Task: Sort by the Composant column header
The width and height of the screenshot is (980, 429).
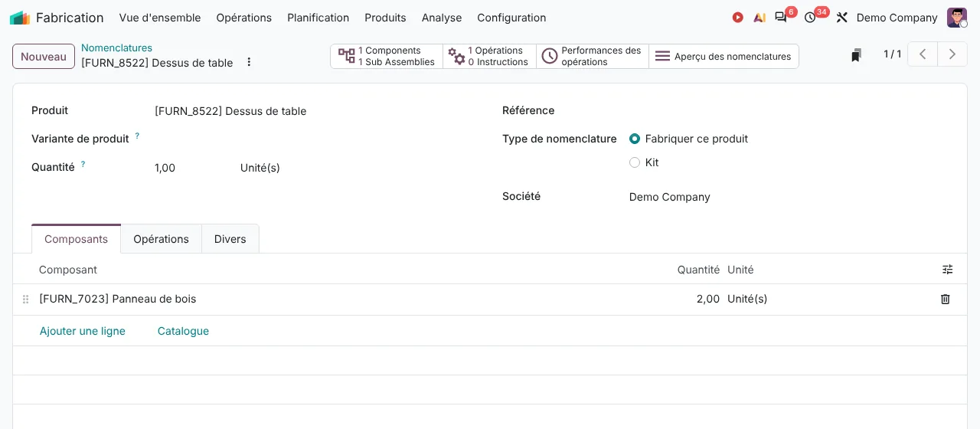Action: coord(67,270)
